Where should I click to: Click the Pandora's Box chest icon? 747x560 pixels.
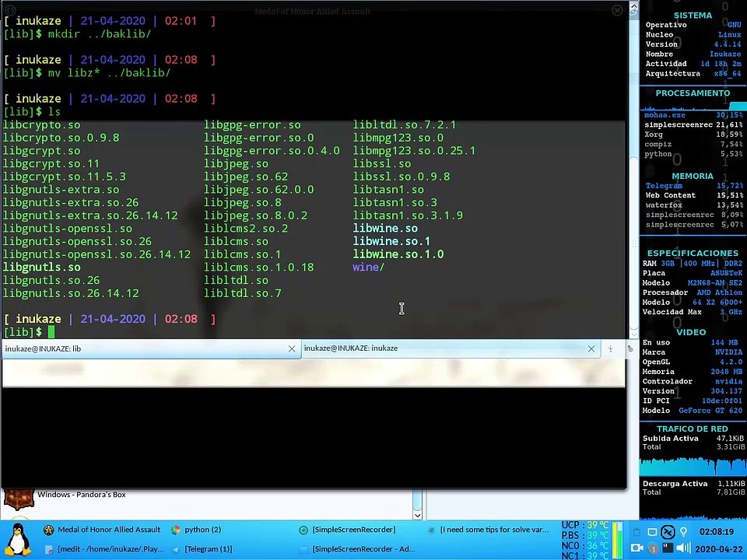(x=19, y=498)
